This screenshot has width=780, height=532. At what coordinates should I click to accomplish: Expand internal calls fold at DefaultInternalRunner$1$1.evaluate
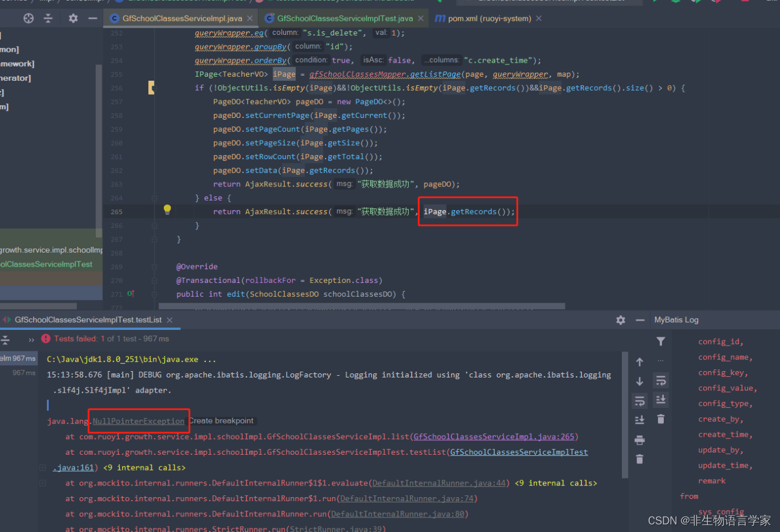[43, 483]
